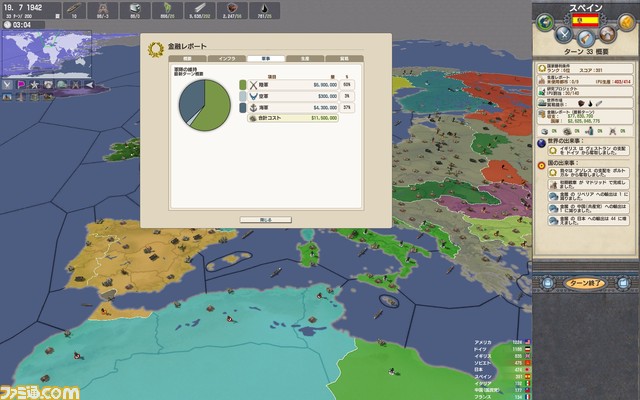Open the victory conditions rank row
The height and width of the screenshot is (400, 640).
[x=585, y=68]
